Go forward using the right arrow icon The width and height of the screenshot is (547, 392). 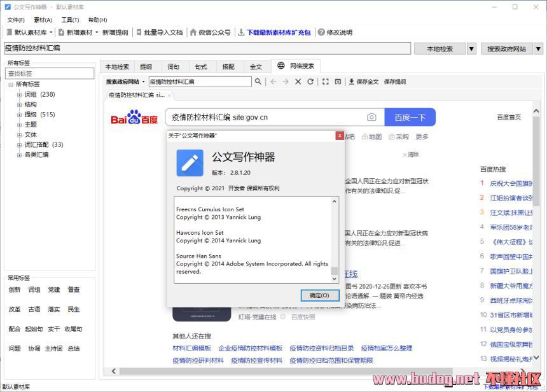[286, 81]
